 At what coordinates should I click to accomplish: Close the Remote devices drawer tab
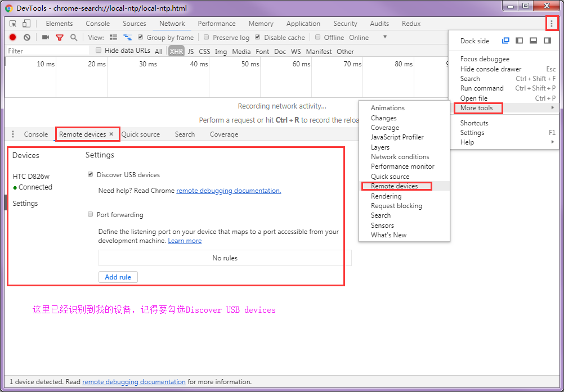111,134
